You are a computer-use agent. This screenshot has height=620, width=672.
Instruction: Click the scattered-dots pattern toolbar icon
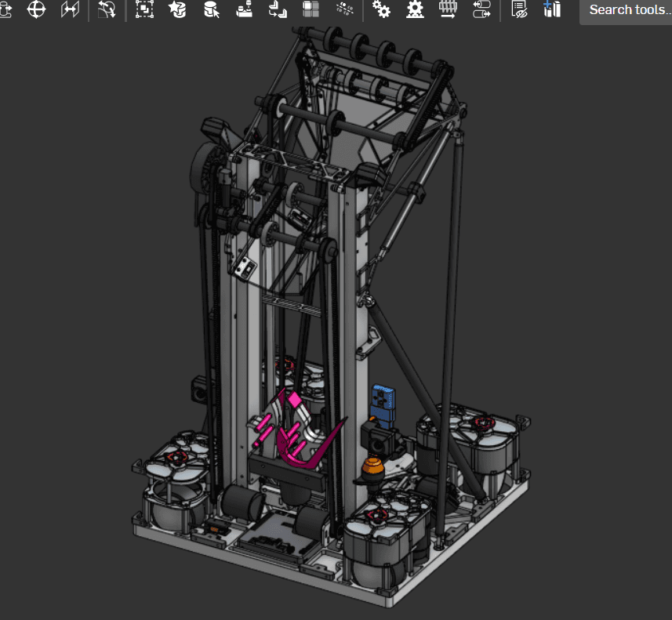[344, 9]
